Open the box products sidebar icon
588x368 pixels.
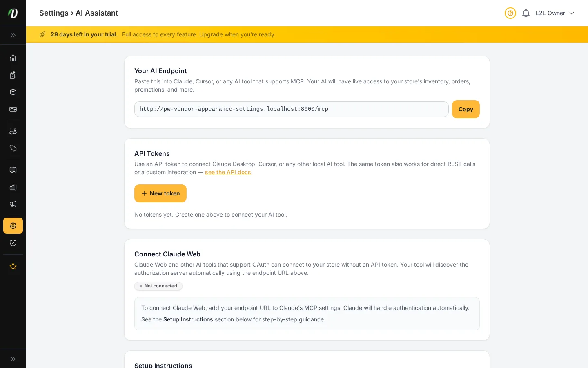pos(13,92)
